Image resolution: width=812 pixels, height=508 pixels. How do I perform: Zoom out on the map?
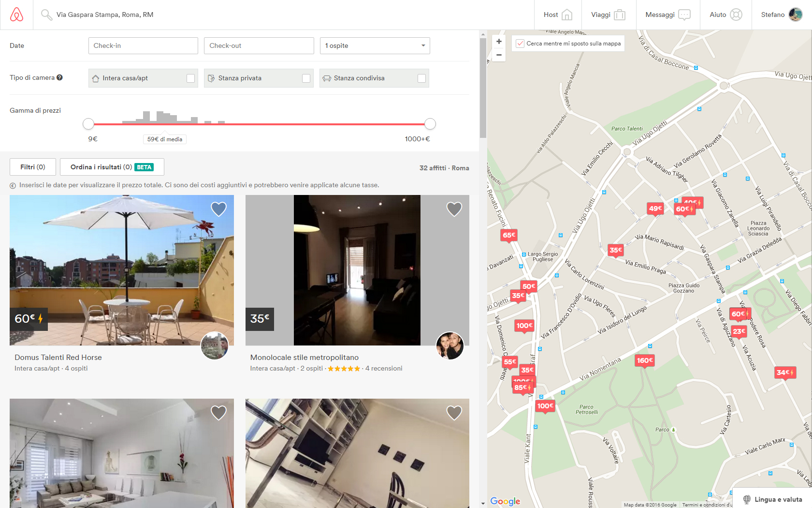tap(499, 55)
